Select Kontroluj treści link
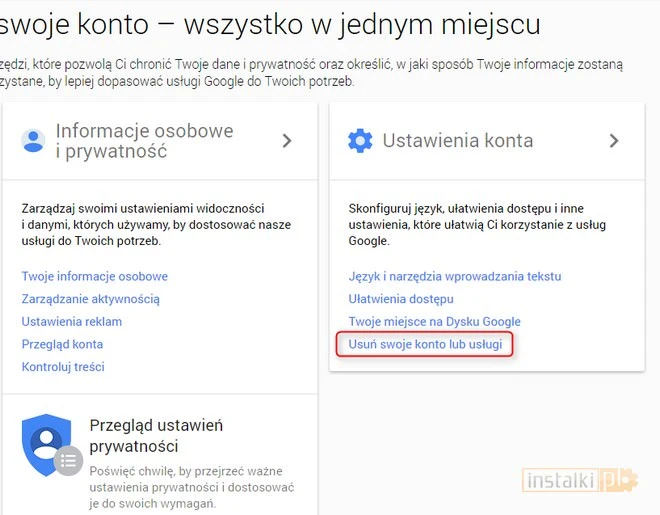The image size is (660, 515). [63, 367]
